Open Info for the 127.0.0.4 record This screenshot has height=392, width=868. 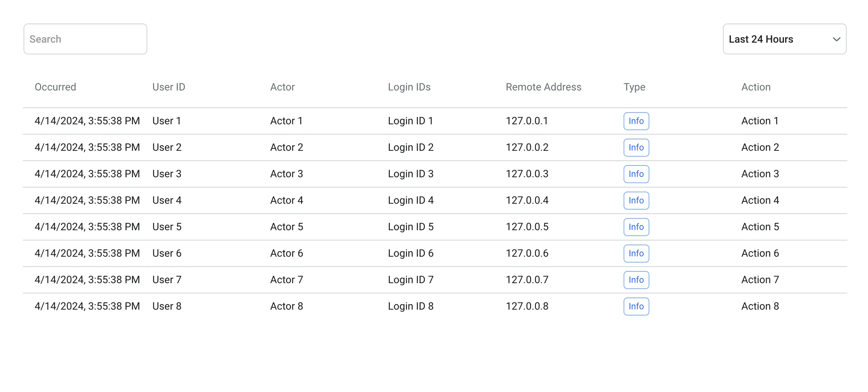636,200
